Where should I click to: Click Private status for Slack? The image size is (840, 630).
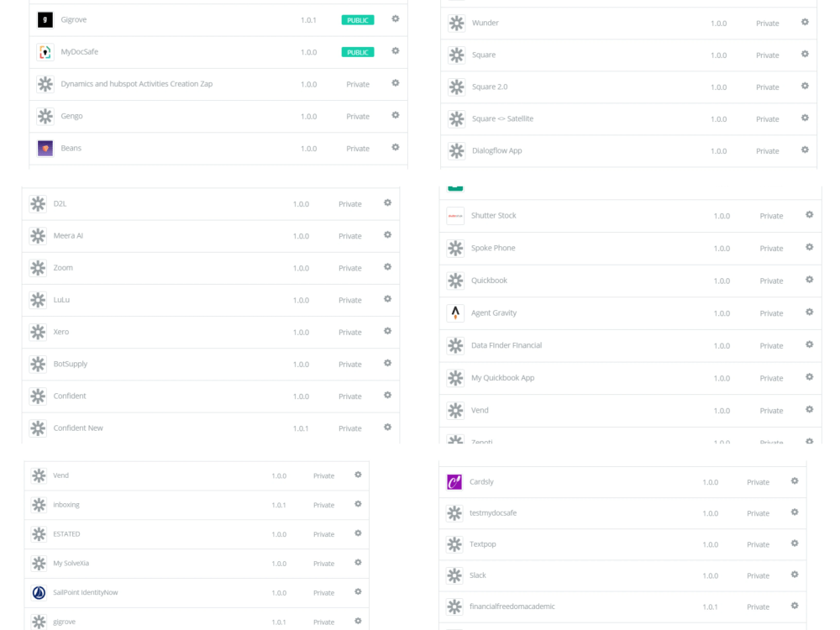tap(758, 576)
